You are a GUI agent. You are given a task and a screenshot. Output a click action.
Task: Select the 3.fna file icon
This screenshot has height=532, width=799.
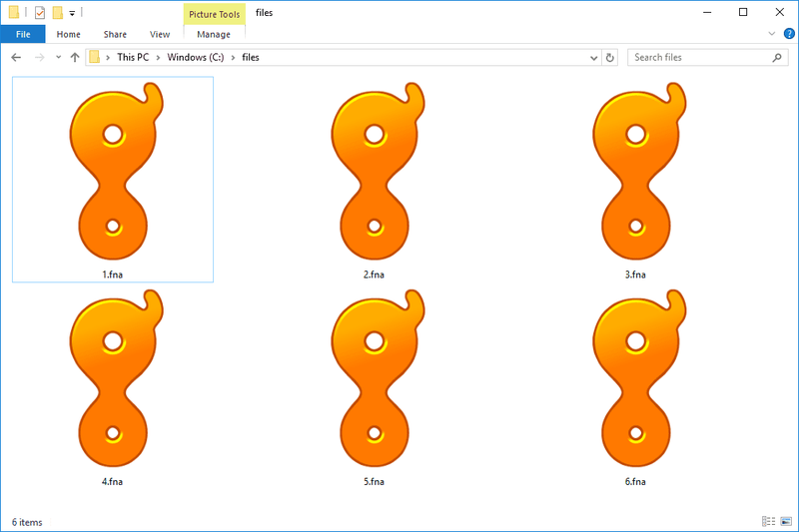pyautogui.click(x=639, y=171)
